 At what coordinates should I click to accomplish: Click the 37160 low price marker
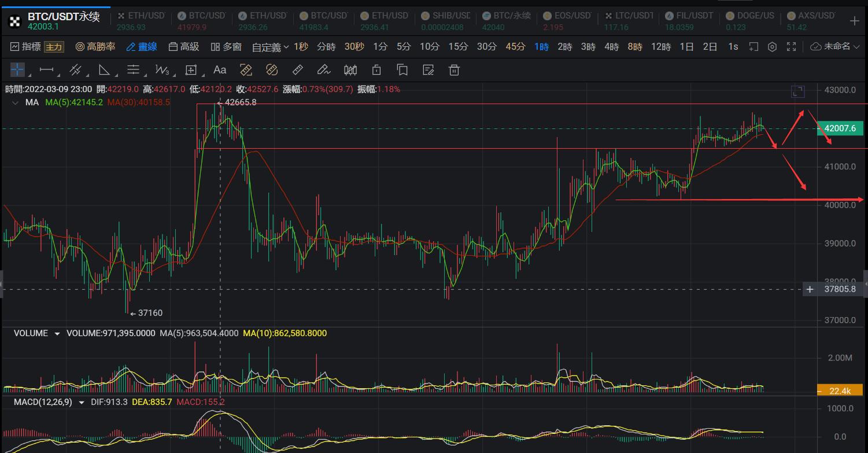click(150, 313)
